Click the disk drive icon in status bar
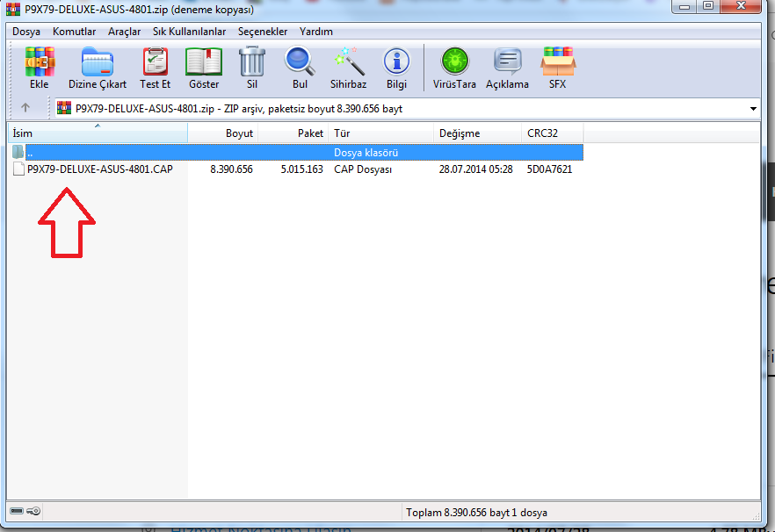The width and height of the screenshot is (775, 532). tap(17, 511)
